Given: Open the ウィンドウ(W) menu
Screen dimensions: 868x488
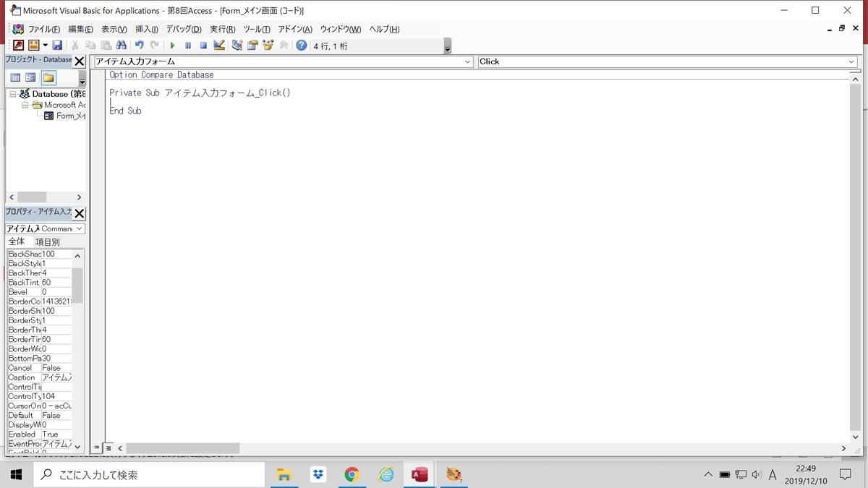Looking at the screenshot, I should click(340, 29).
